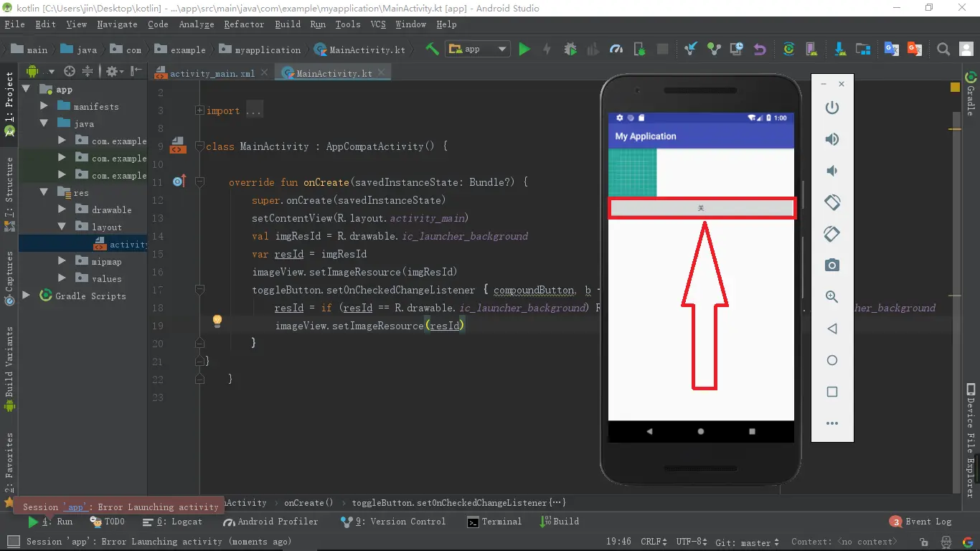980x551 pixels.
Task: Click the Git: master branch widget
Action: (x=747, y=542)
